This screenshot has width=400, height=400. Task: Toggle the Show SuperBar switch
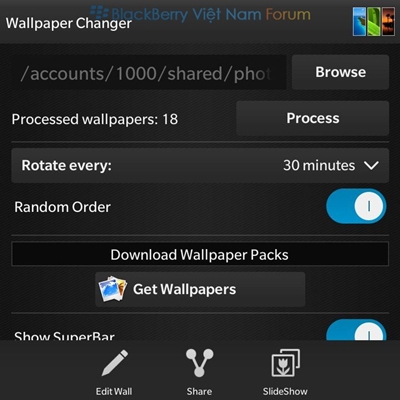(356, 330)
